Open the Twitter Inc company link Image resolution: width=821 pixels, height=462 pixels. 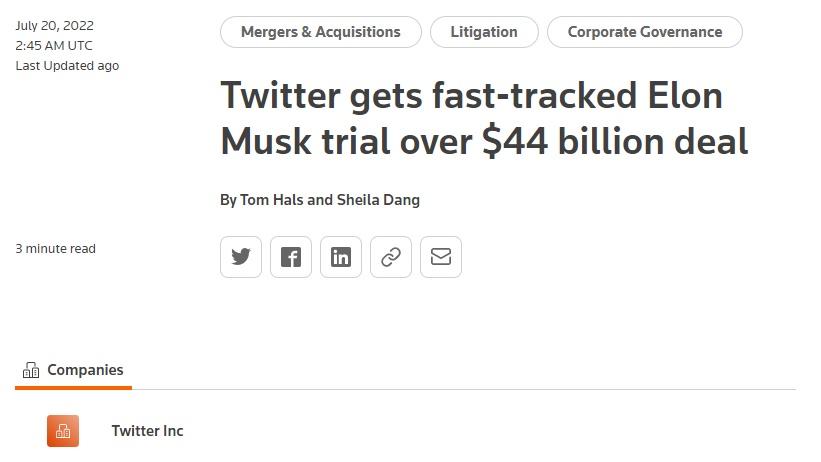click(147, 431)
